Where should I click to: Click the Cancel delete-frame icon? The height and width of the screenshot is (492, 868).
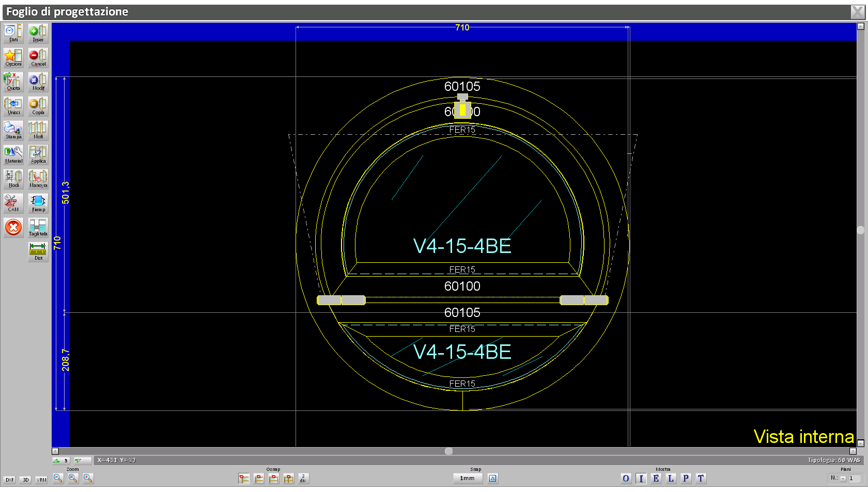point(38,58)
